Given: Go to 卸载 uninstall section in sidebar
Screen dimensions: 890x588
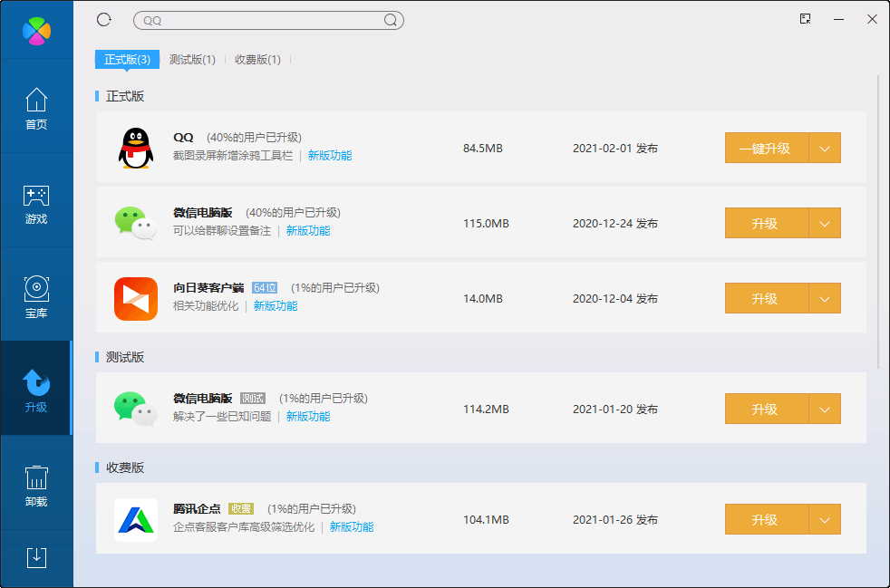Looking at the screenshot, I should pyautogui.click(x=36, y=486).
